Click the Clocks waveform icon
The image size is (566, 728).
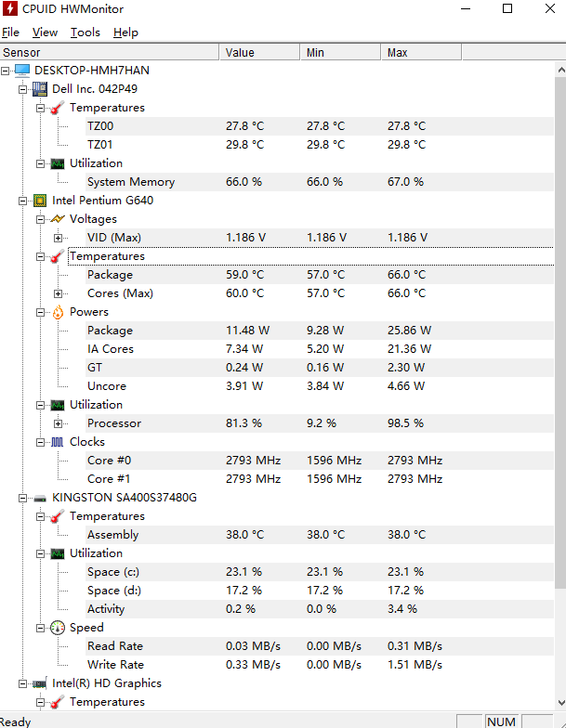coord(58,442)
